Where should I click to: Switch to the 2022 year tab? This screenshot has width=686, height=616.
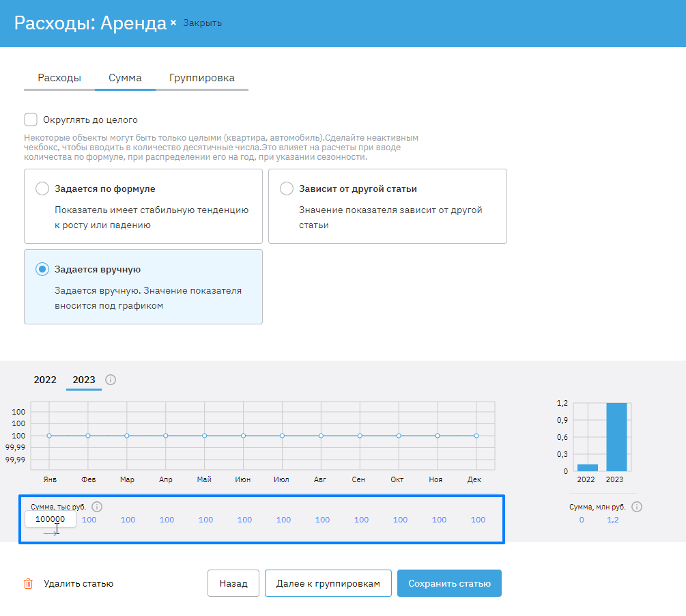[45, 380]
